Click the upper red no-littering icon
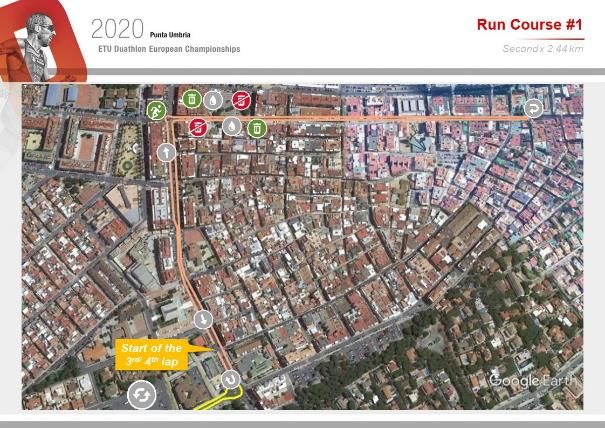This screenshot has width=605, height=428. click(241, 99)
